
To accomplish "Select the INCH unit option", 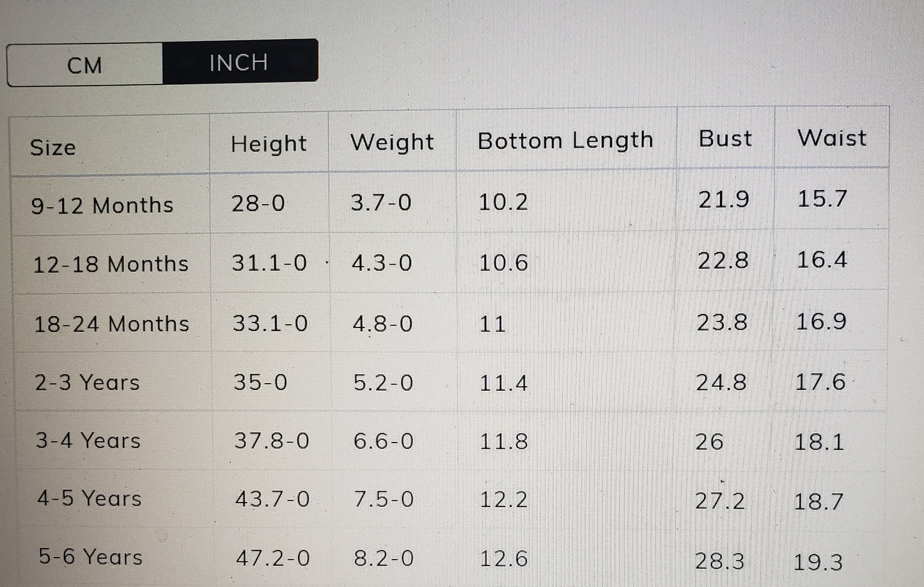I will coord(239,62).
